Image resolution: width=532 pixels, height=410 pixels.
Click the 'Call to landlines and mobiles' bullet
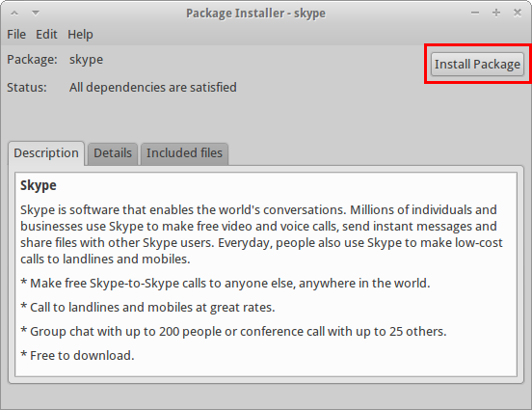pyautogui.click(x=147, y=307)
